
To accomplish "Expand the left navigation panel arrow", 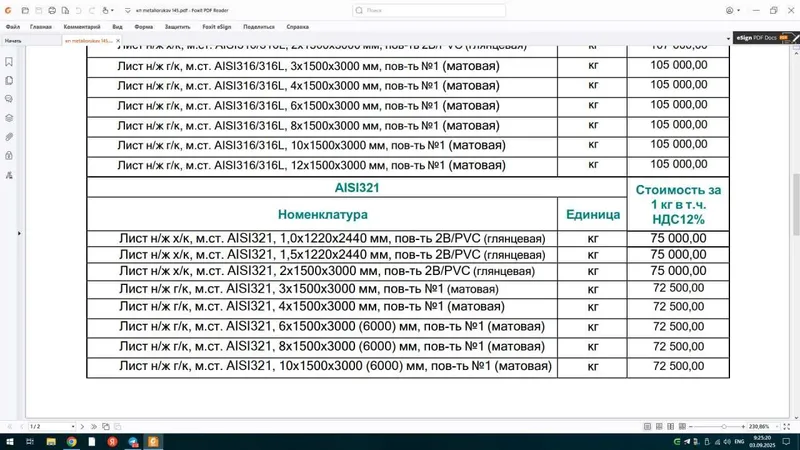I will pos(19,233).
